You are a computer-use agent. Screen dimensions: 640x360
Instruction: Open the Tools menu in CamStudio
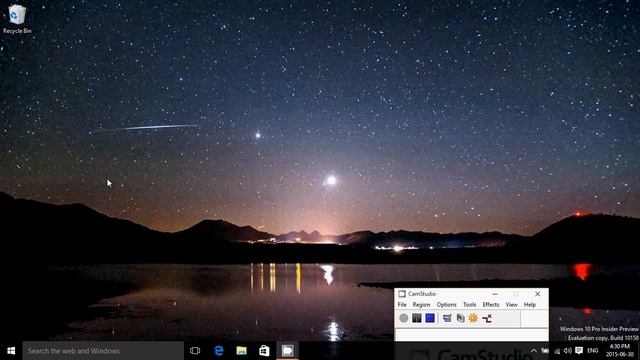click(469, 304)
